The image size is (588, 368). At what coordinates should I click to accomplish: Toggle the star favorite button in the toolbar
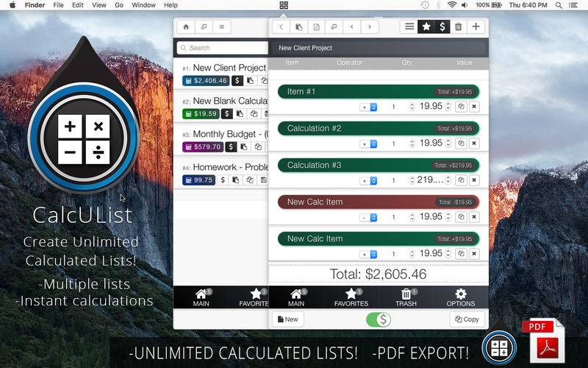(x=426, y=27)
